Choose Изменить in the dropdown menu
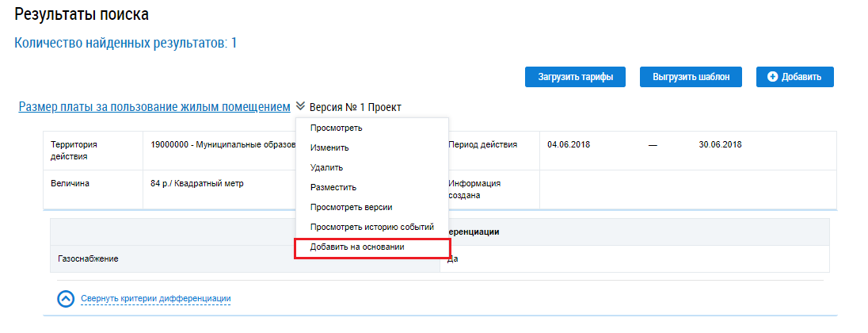 tap(329, 147)
